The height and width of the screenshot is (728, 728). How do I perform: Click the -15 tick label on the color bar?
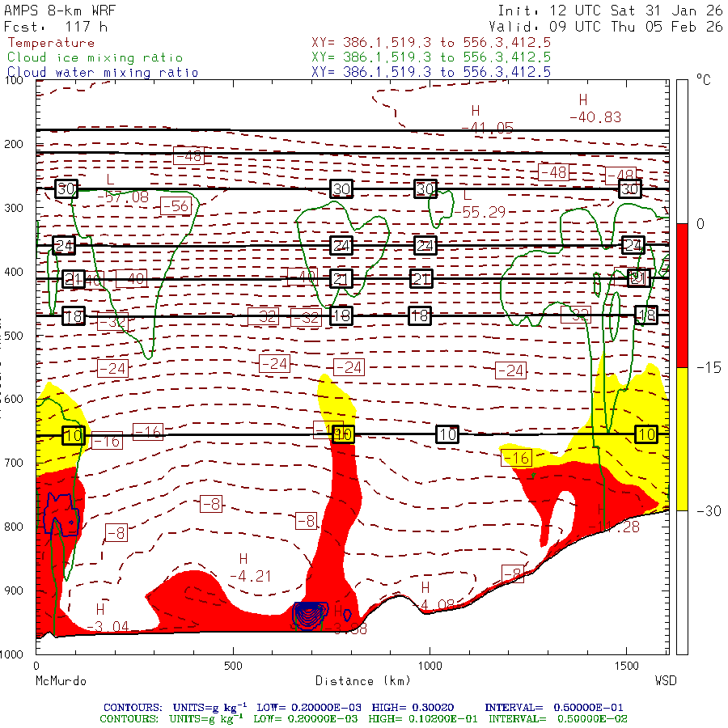tap(705, 368)
